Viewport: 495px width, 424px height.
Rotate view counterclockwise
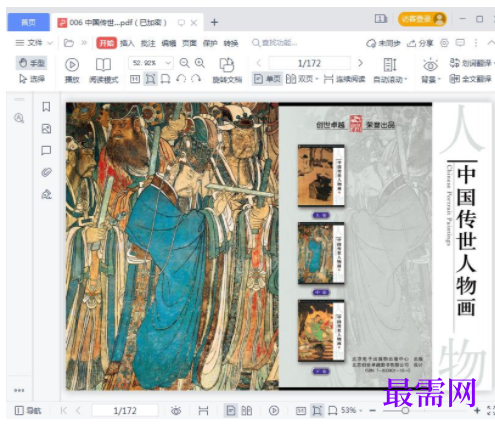click(x=181, y=79)
